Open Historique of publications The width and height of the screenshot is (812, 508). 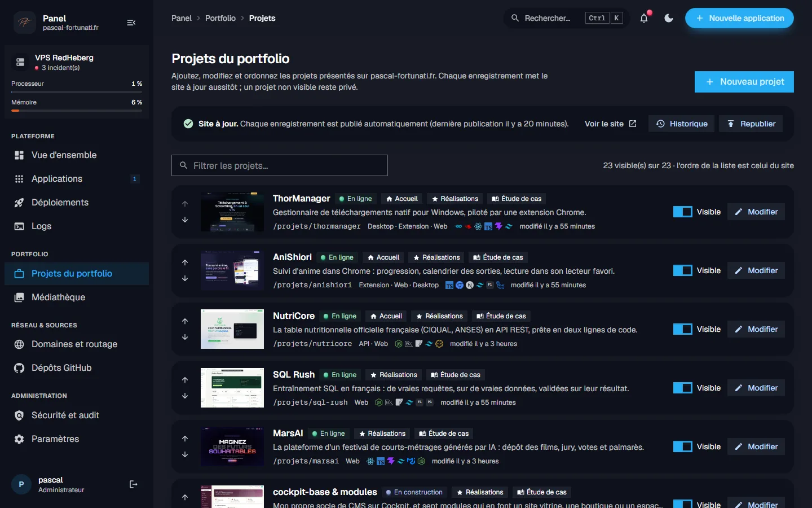coord(682,124)
